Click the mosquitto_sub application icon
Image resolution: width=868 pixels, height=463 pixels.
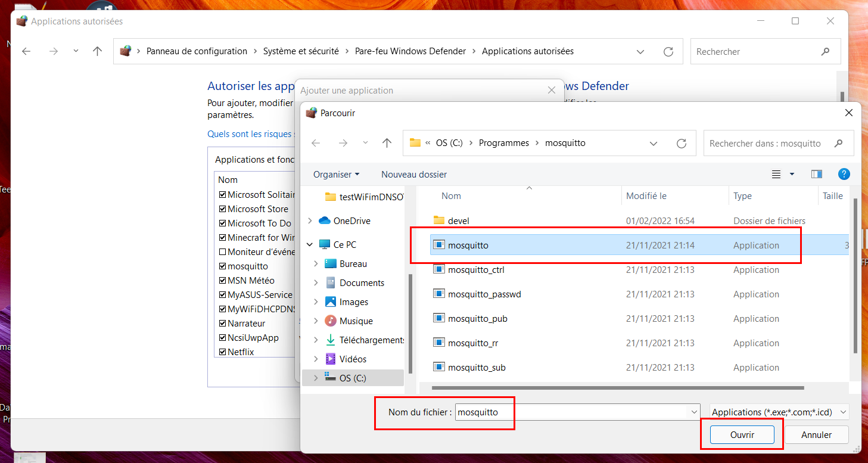(x=439, y=367)
